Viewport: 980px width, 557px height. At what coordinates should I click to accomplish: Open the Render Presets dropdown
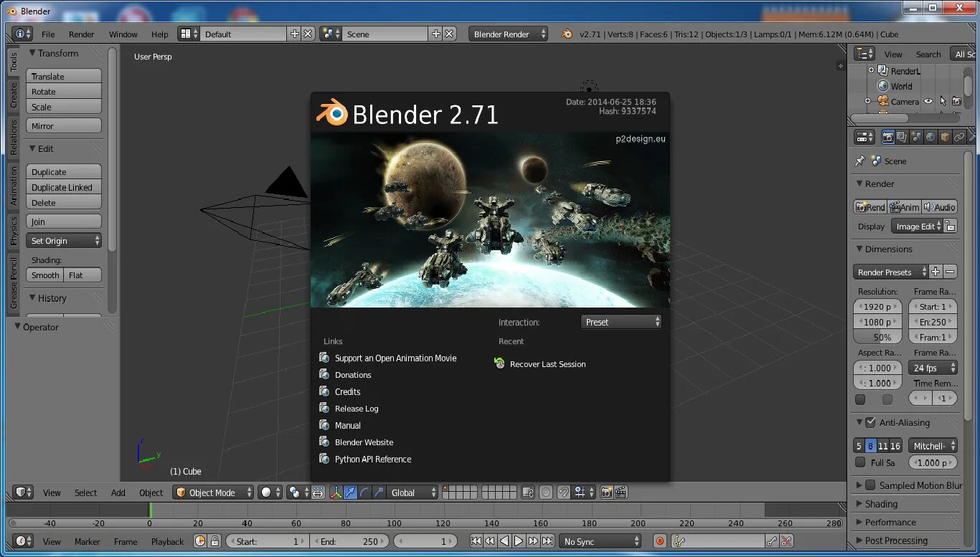pos(891,272)
